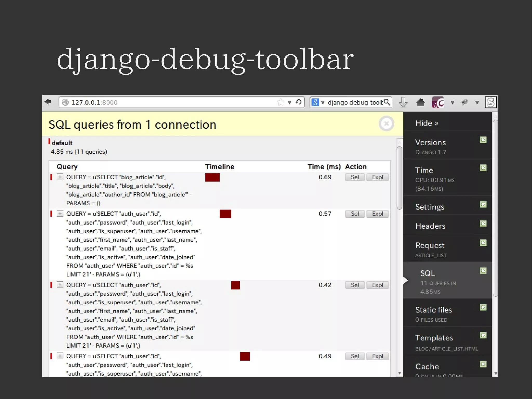Click the timeline bar of 0.42 ms query

235,285
